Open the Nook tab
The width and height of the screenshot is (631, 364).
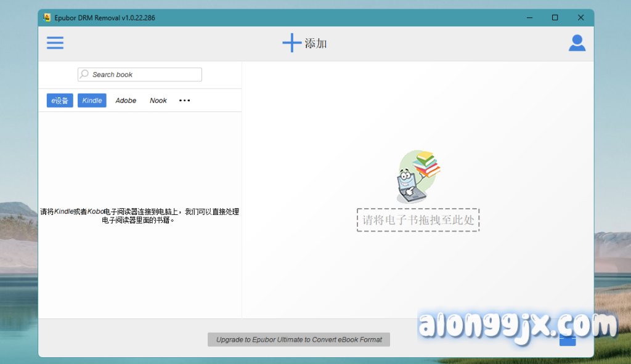[158, 100]
